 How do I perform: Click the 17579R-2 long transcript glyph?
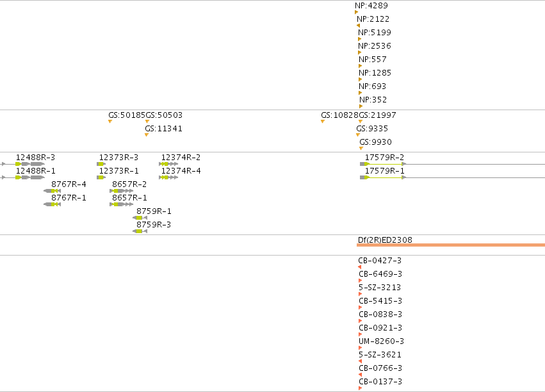point(452,164)
